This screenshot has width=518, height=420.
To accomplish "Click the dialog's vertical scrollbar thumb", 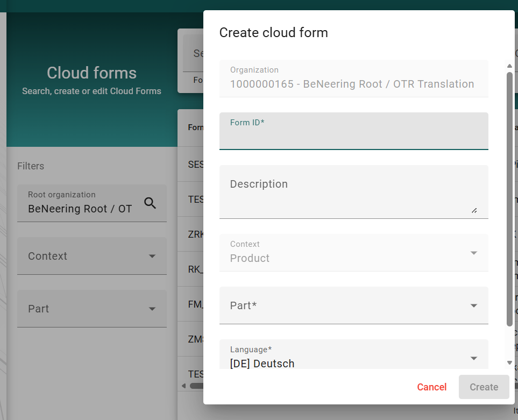I will point(509,199).
